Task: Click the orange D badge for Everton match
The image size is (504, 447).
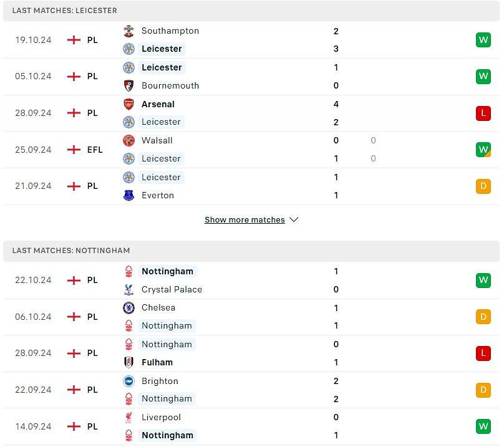Action: click(483, 186)
